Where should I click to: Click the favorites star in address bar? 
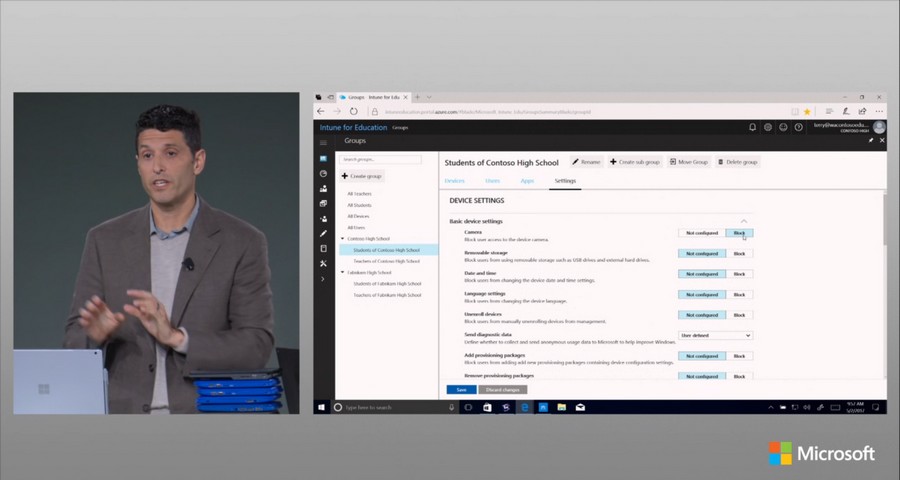(808, 111)
